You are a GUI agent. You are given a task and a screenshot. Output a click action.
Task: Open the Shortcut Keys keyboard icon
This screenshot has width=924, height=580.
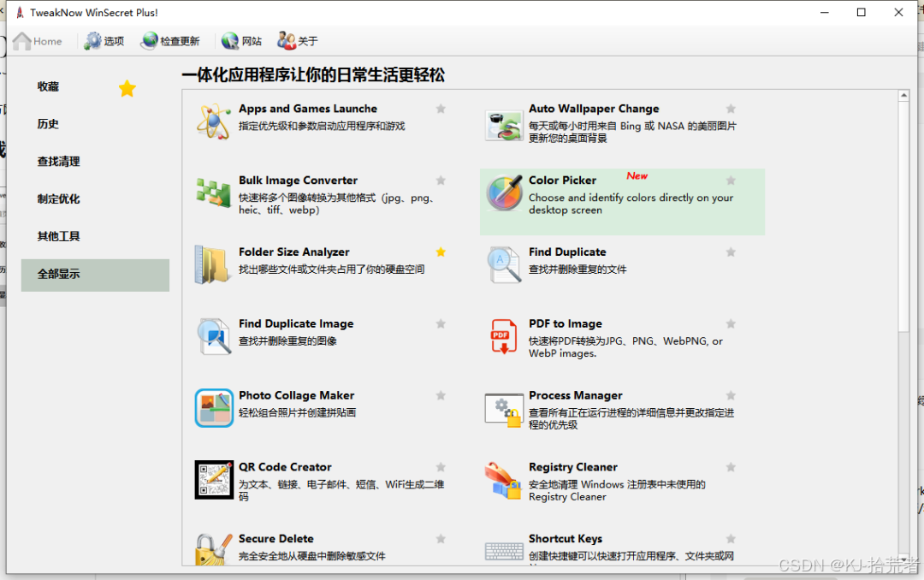pos(504,551)
